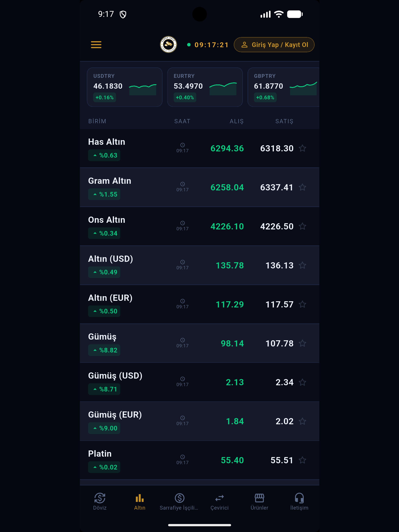Tap the Sümer Gold logo
Image resolution: width=399 pixels, height=532 pixels.
point(169,44)
